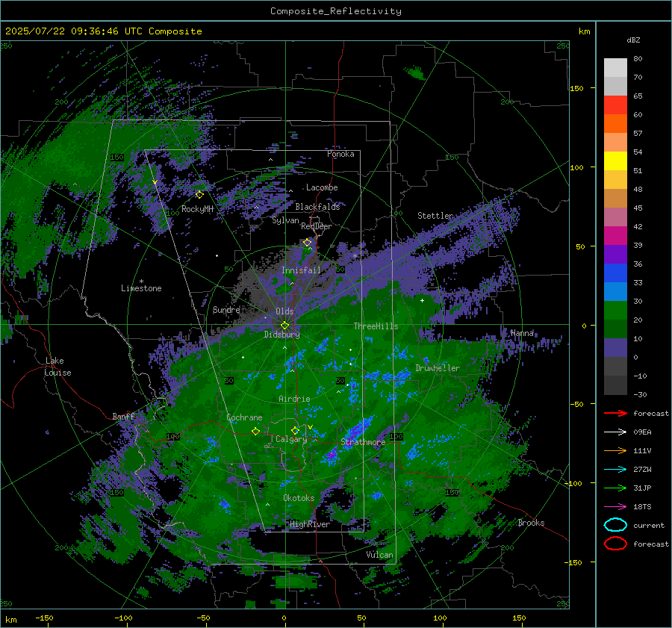The height and width of the screenshot is (628, 672).
Task: Click the Limestone label
Action: click(x=141, y=288)
